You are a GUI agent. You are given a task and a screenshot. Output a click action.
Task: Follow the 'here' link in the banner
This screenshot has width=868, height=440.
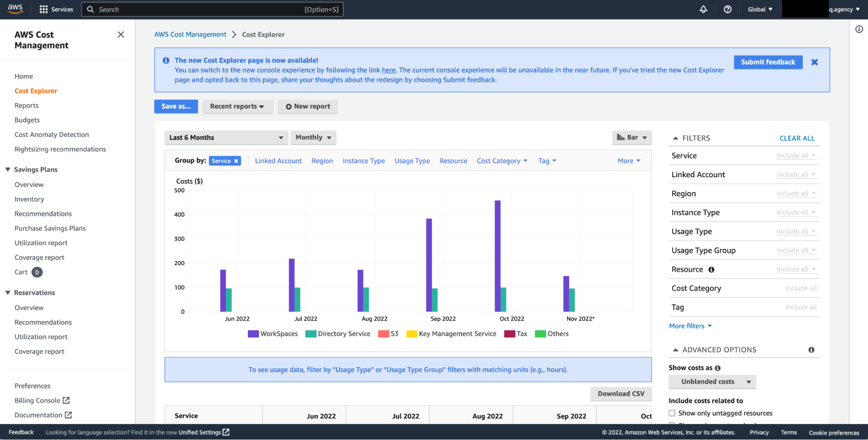pos(389,70)
